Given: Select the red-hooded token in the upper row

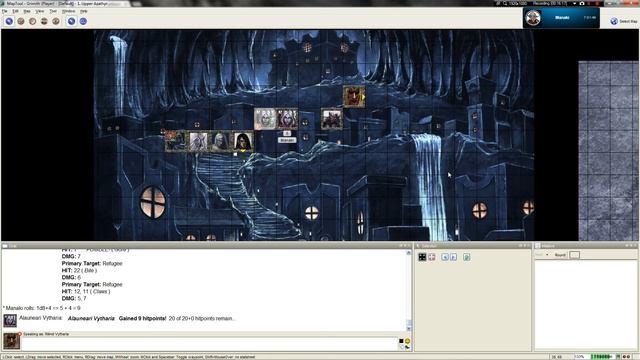Looking at the screenshot, I should click(287, 119).
